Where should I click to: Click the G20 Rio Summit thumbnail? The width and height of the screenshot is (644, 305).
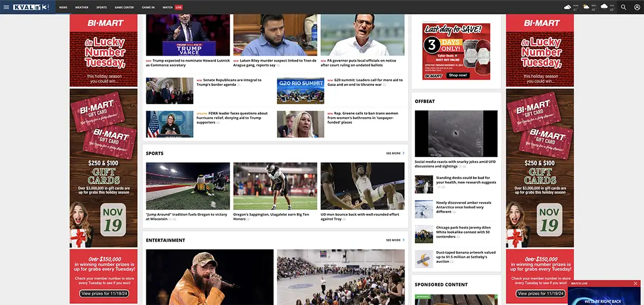tap(300, 91)
